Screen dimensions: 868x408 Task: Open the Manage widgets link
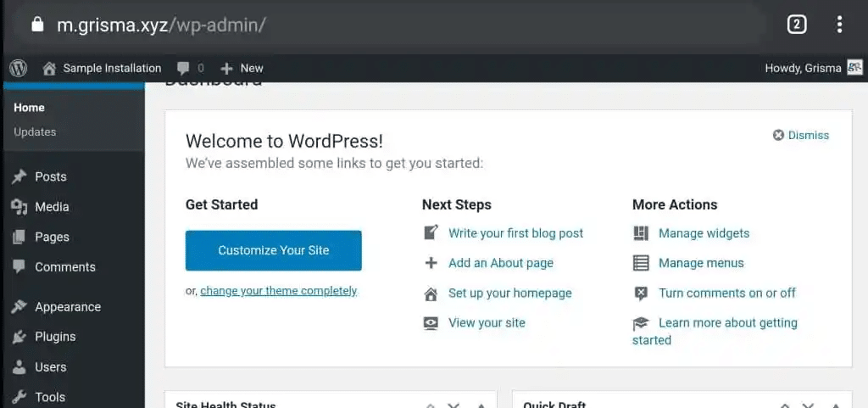[704, 233]
